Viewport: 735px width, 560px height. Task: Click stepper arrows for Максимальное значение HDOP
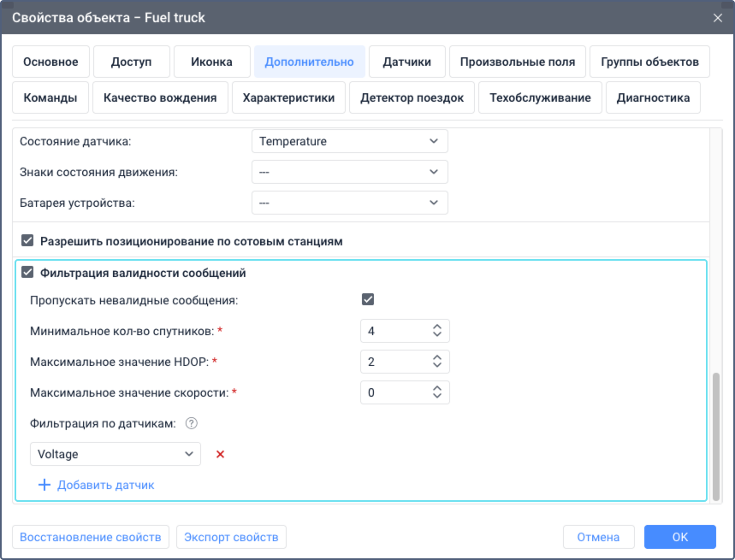pos(437,362)
